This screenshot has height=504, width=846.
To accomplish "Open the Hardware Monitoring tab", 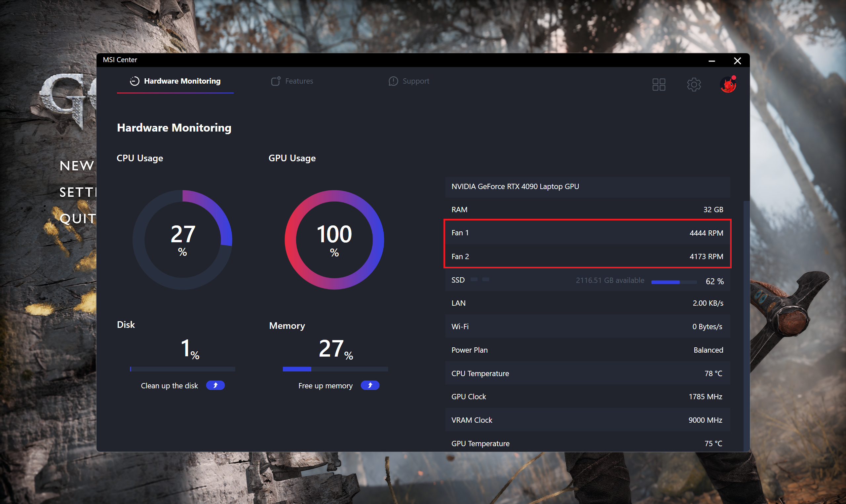I will (175, 81).
